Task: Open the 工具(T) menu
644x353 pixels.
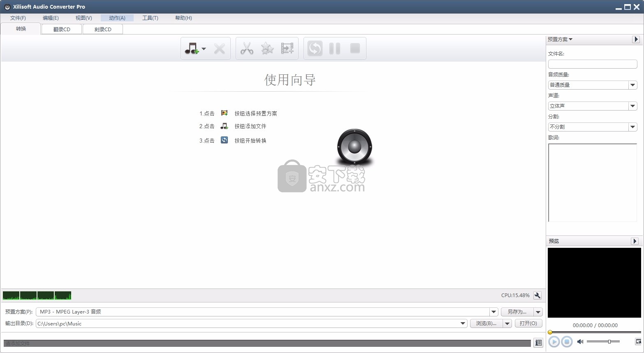Action: point(150,18)
